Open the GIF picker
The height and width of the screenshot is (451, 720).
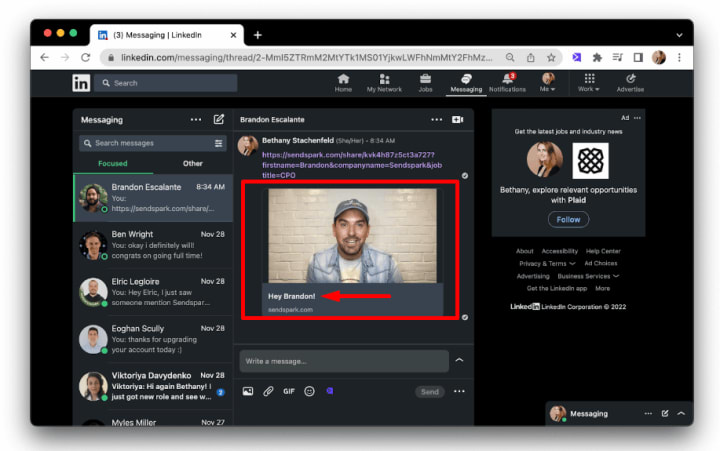(289, 391)
